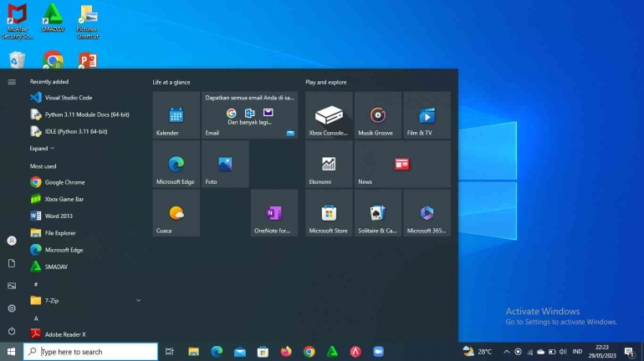
Task: Open Zoom from the taskbar
Action: [379, 352]
